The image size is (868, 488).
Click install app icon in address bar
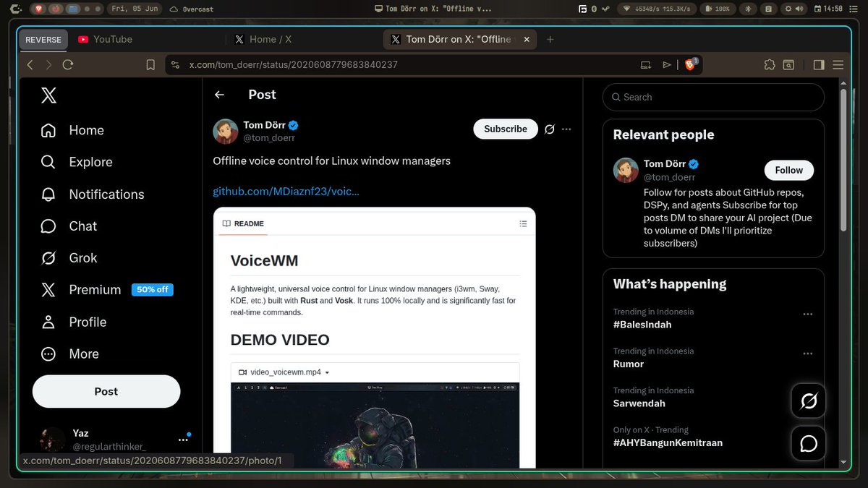click(x=646, y=64)
